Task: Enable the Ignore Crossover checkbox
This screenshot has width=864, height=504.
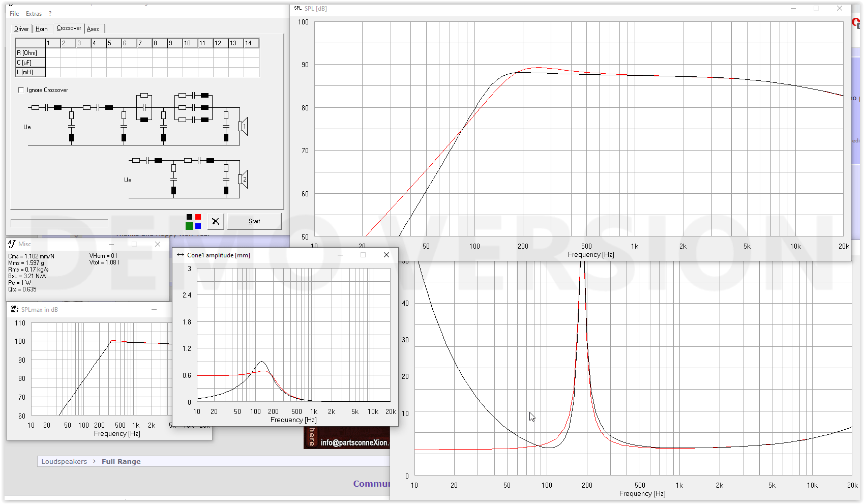Action: click(21, 90)
